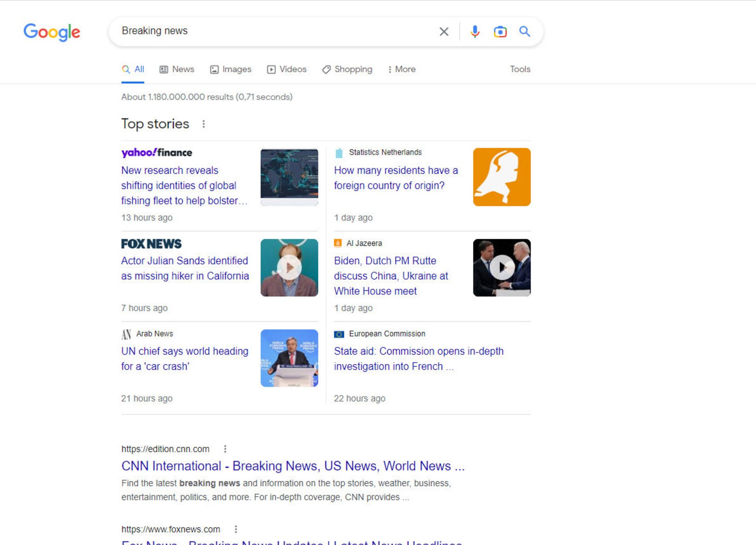Image resolution: width=756 pixels, height=545 pixels.
Task: Switch to the Videos tab
Action: (x=287, y=69)
